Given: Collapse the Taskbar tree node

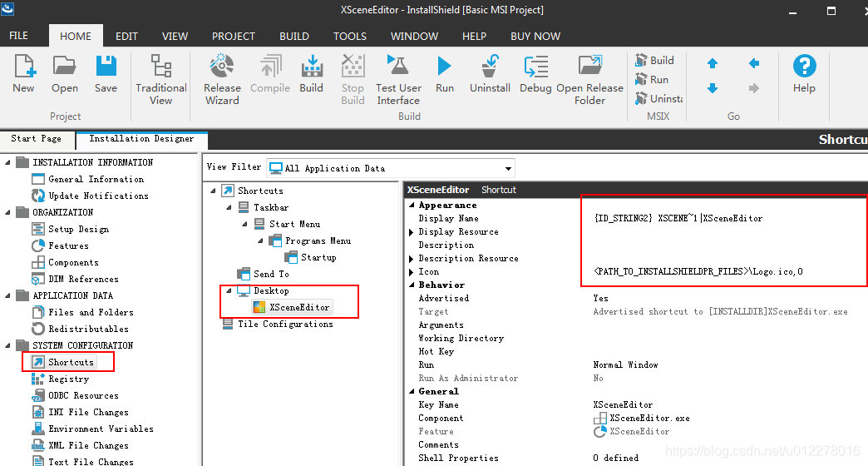Looking at the screenshot, I should (x=229, y=207).
